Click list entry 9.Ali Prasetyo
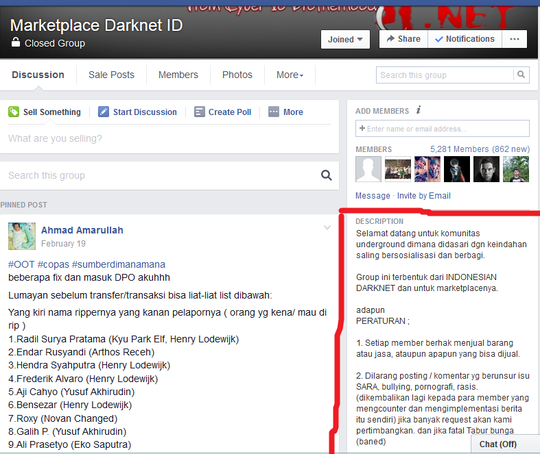This screenshot has width=540, height=454. click(x=70, y=444)
